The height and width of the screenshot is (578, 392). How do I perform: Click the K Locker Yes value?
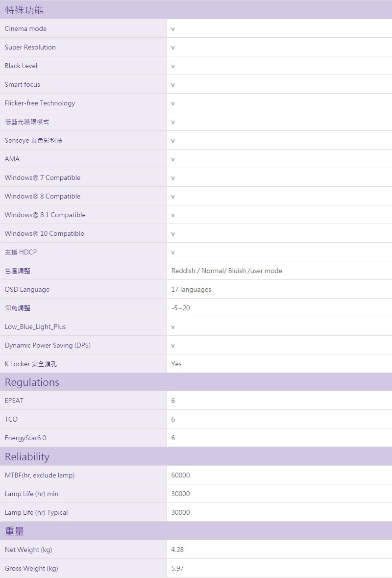point(176,364)
